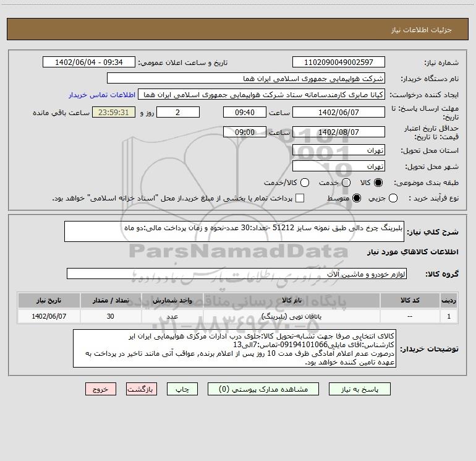Click the response deadline time 09:40 field
Screen dimensions: 476x461
tap(245, 112)
